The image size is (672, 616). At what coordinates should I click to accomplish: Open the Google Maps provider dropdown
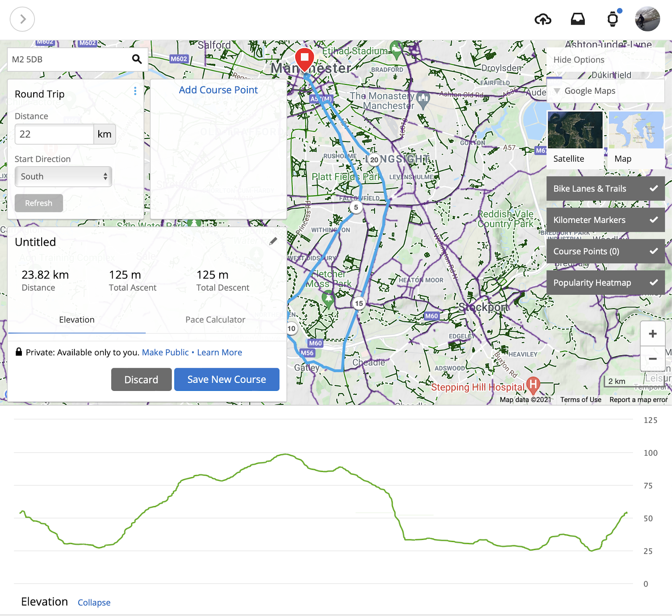tap(605, 91)
